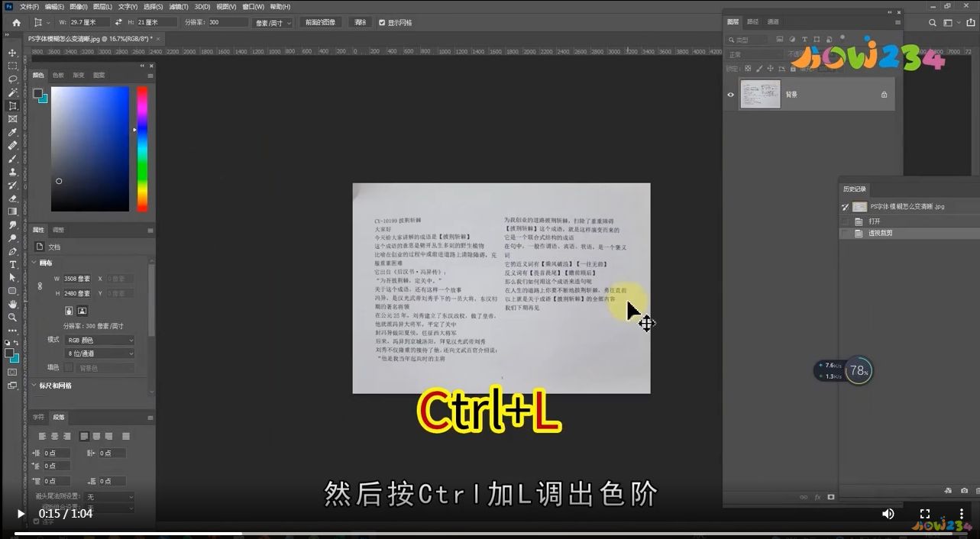Click the fx layer style icon
The image size is (980, 539).
tap(817, 497)
